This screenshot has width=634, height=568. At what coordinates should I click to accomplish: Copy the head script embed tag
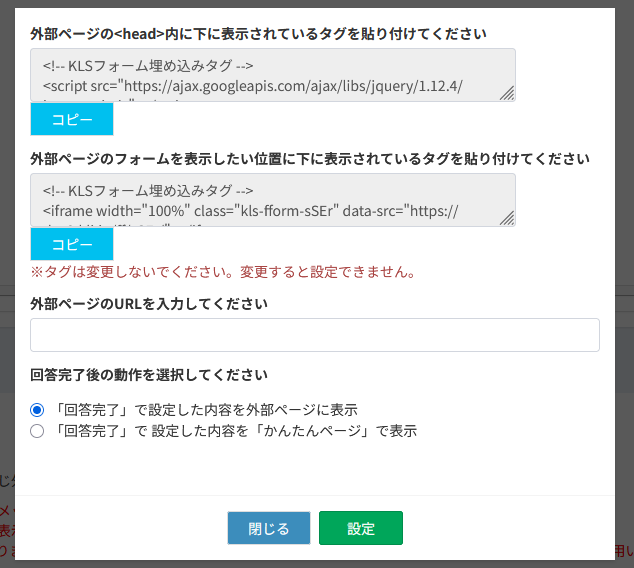coord(72,119)
